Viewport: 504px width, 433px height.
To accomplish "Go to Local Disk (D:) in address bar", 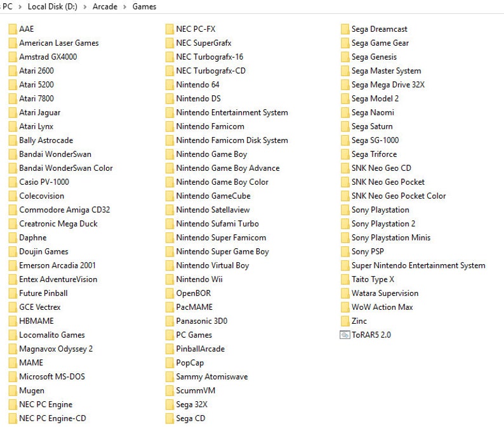I will click(x=53, y=6).
